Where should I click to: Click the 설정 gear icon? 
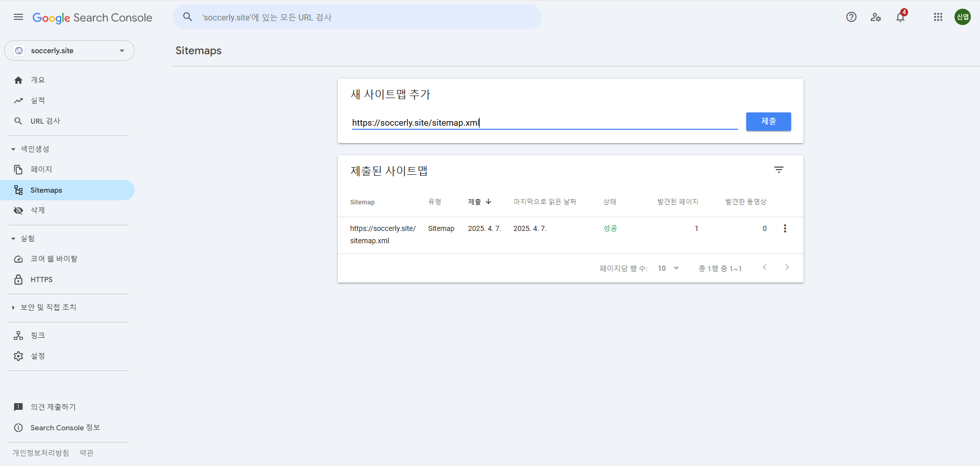point(18,356)
